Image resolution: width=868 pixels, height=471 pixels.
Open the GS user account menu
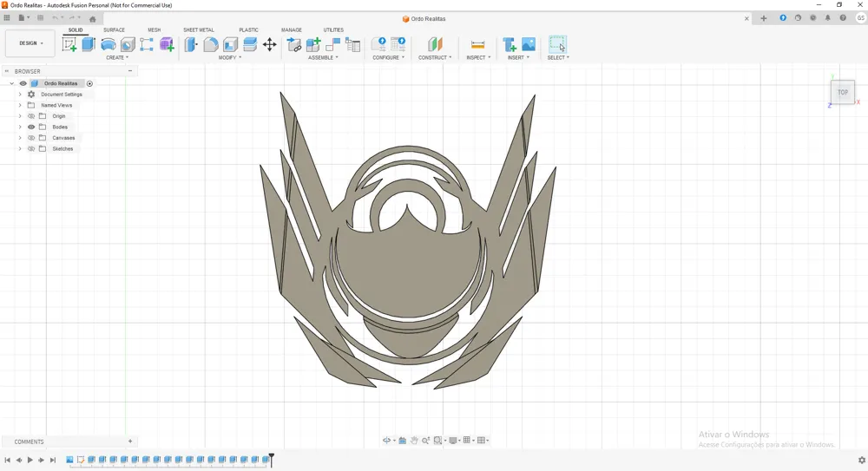point(861,18)
